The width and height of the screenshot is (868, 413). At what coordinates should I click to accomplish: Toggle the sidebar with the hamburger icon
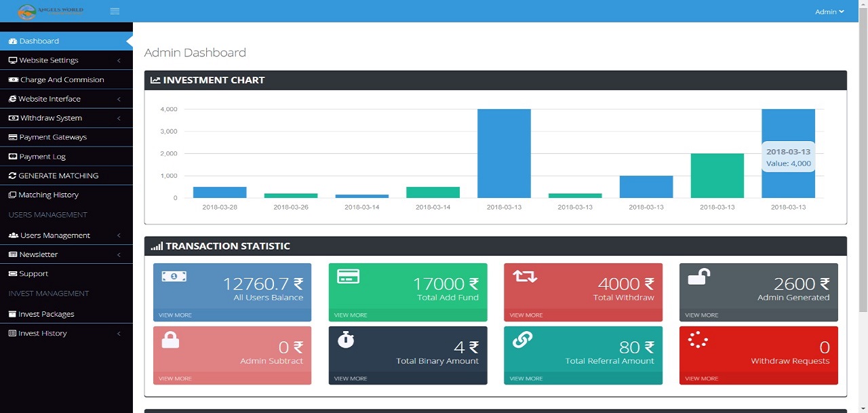point(115,11)
